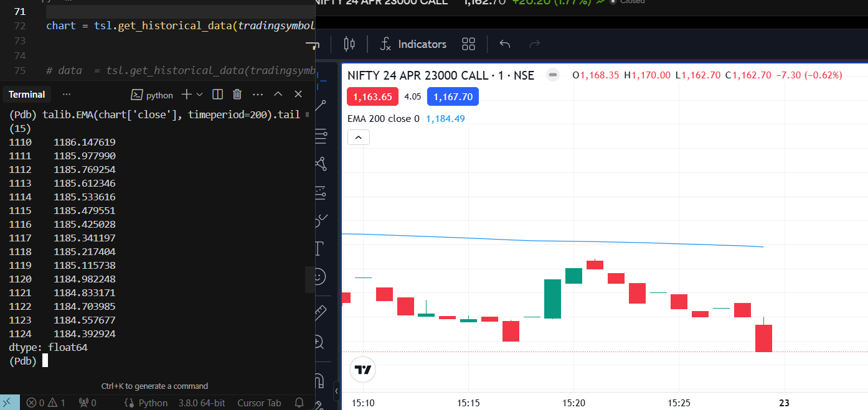Open the indicator templates grid icon
This screenshot has width=868, height=410.
pyautogui.click(x=468, y=44)
